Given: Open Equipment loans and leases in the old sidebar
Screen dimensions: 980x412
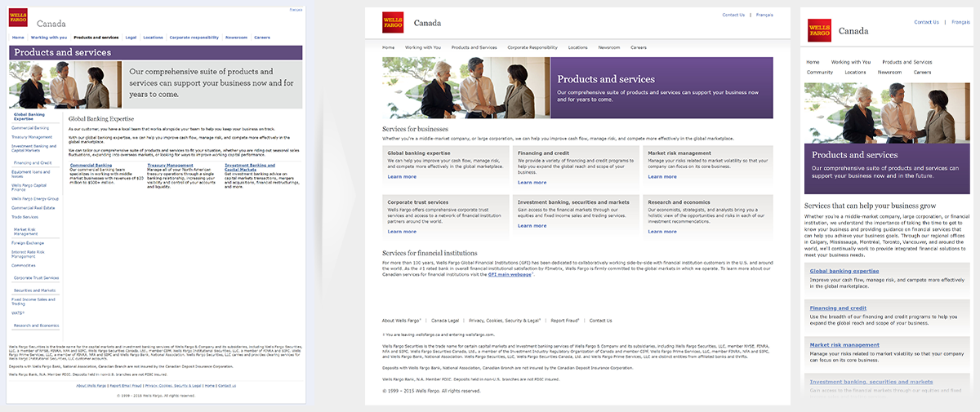Looking at the screenshot, I should coord(30,174).
